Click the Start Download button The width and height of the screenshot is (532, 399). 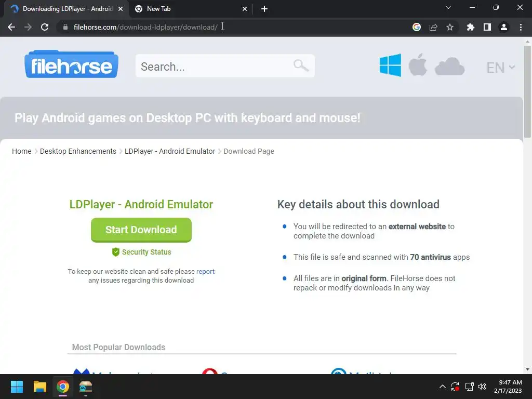click(x=141, y=230)
